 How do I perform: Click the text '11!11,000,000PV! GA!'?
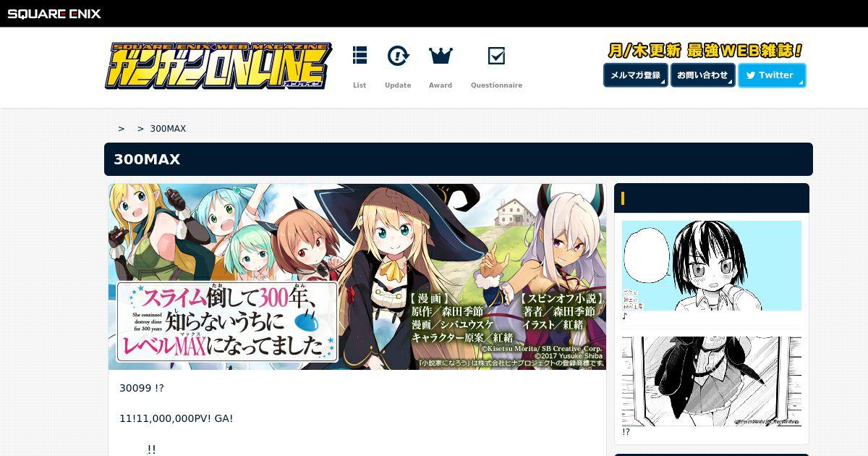(x=176, y=418)
